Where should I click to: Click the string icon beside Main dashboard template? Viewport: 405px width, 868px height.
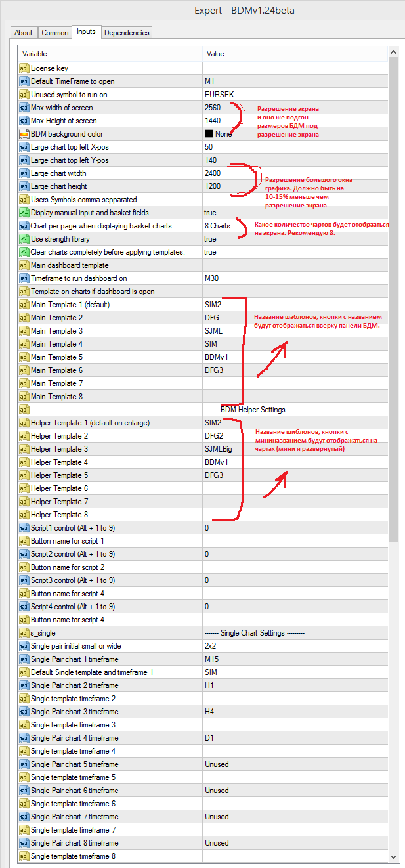pyautogui.click(x=24, y=265)
